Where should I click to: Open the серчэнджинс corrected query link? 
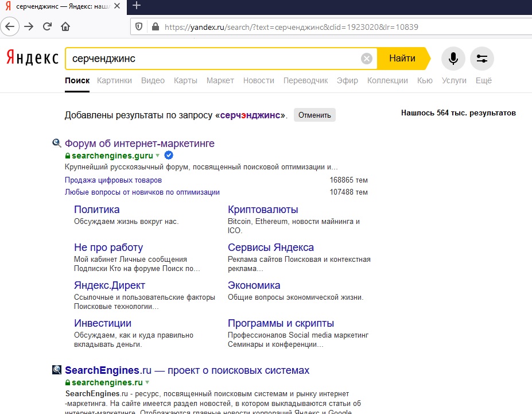point(251,115)
